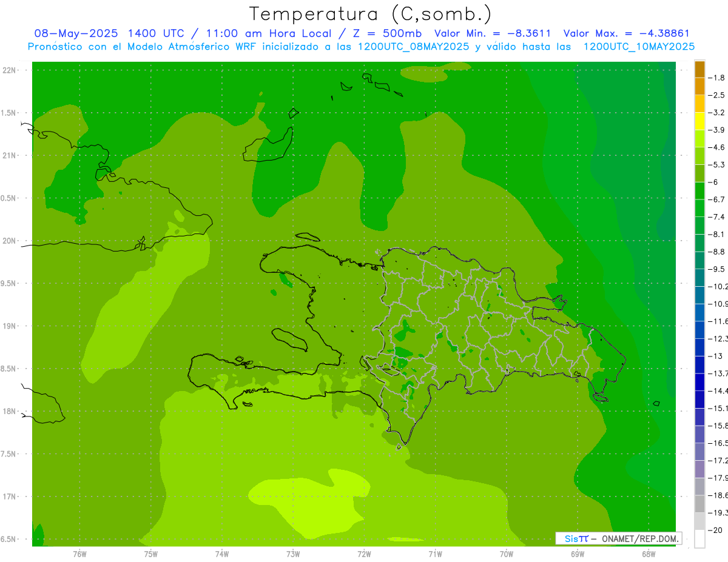Click the 'Valor Min. = -8.3611' text

(x=493, y=33)
